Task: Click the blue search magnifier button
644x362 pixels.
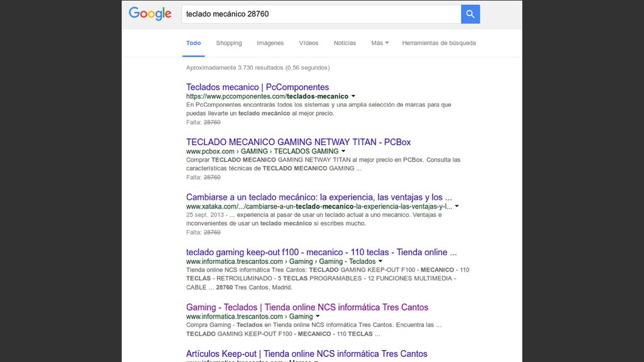Action: [x=470, y=14]
